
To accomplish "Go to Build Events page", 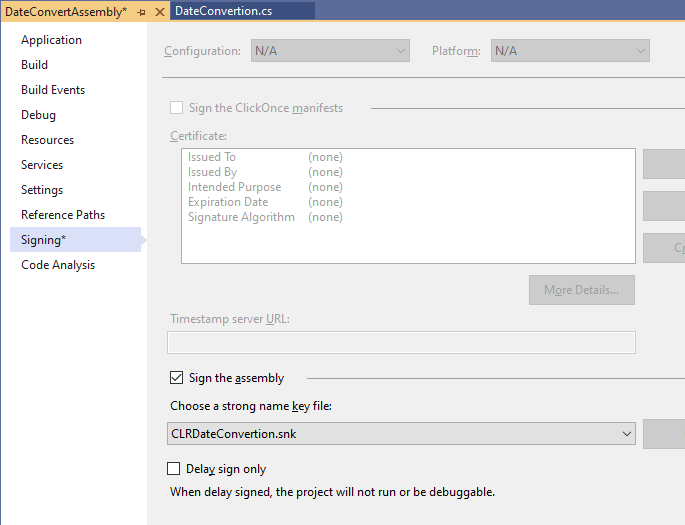I will 53,90.
